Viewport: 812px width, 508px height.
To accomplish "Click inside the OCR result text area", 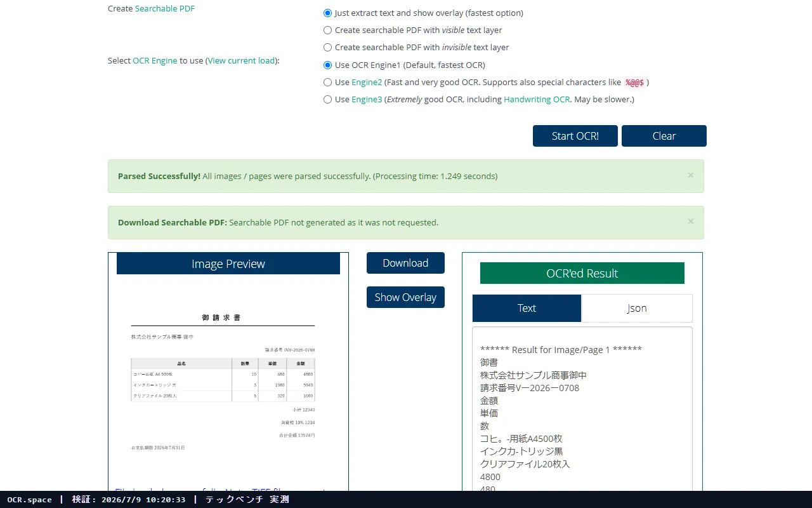I will tap(582, 410).
